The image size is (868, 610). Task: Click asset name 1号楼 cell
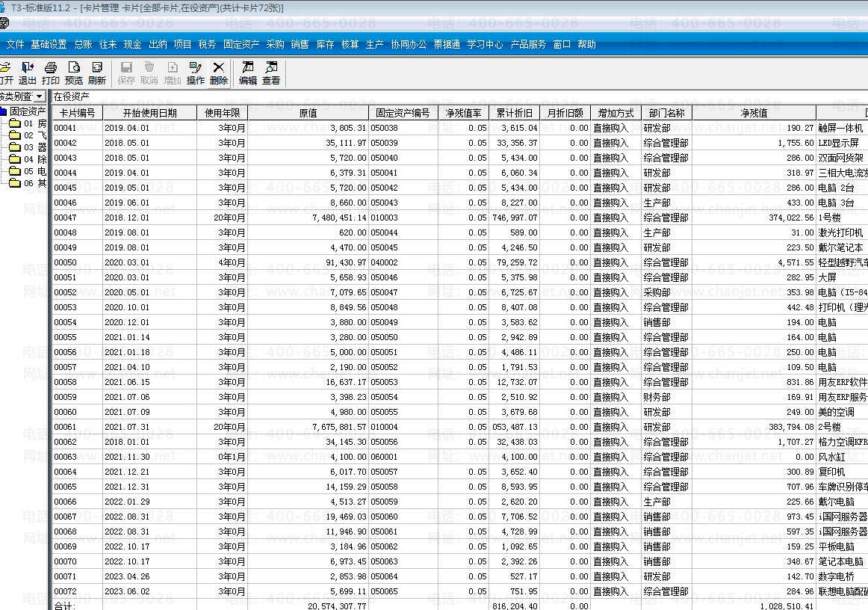(842, 218)
